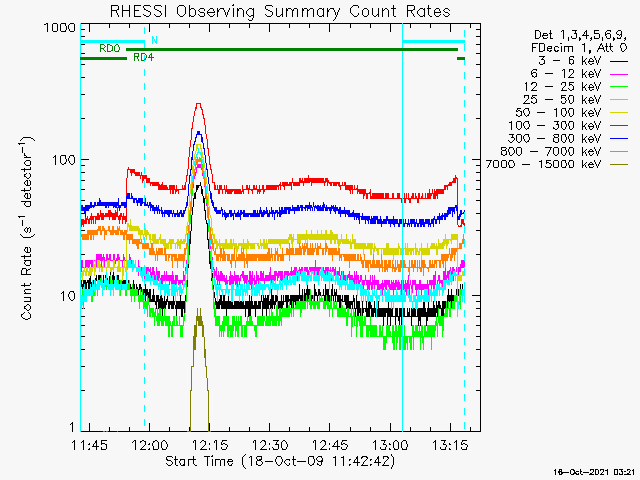Click the y-axis label 'Count Rate'
640x480 pixels.
tap(27, 229)
